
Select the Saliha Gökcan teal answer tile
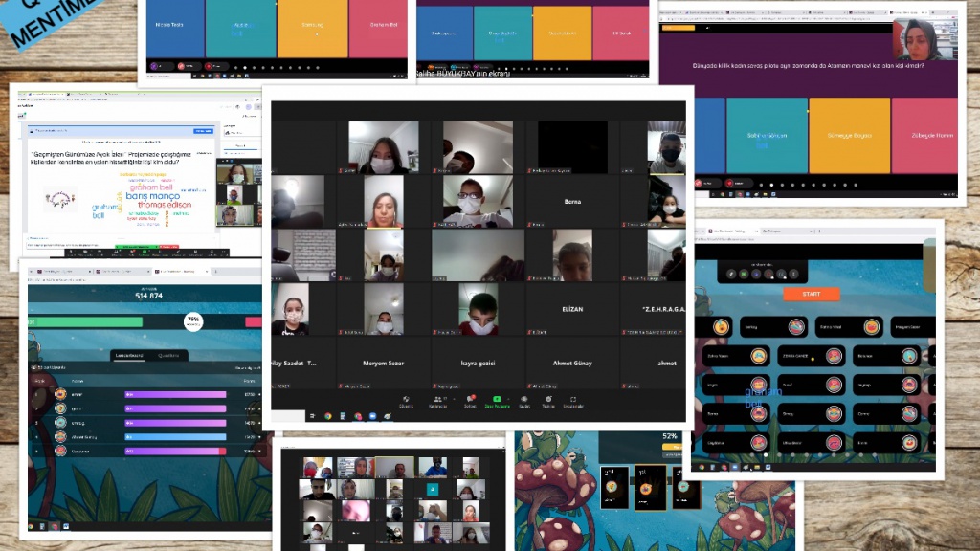pyautogui.click(x=767, y=135)
